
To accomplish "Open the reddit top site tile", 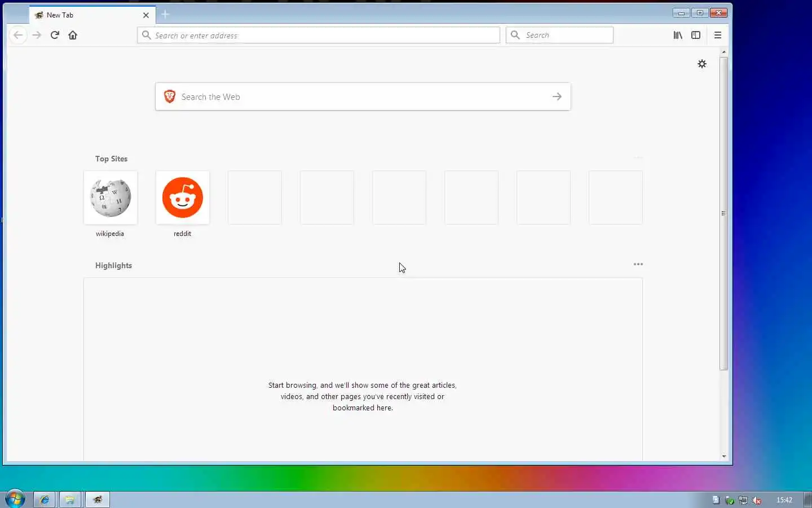I will (x=183, y=198).
